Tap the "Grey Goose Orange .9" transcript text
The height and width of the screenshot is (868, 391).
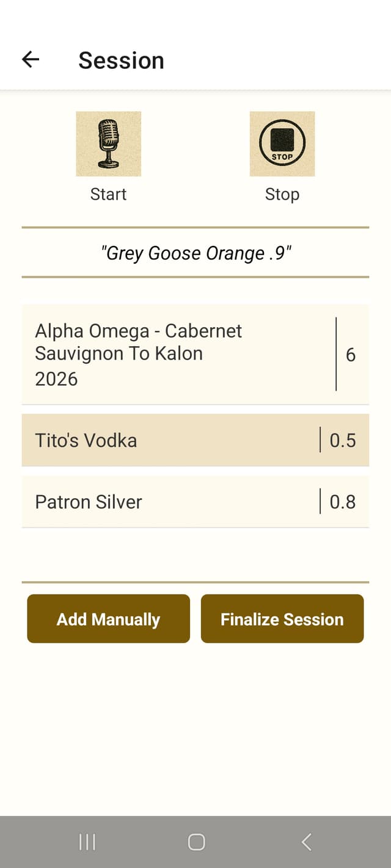pos(195,253)
